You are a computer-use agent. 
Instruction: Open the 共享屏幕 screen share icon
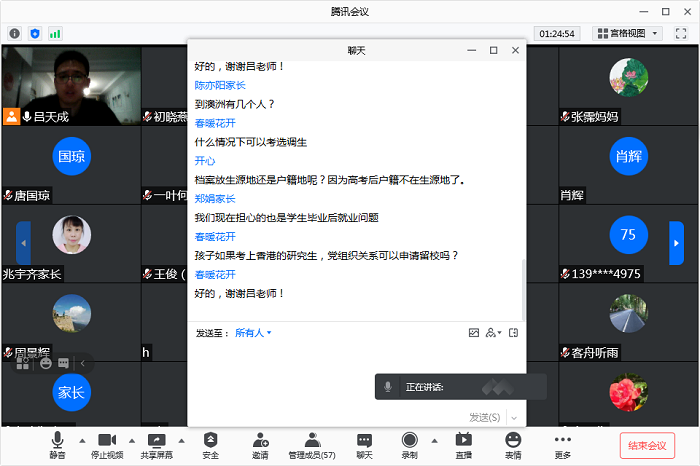(157, 444)
